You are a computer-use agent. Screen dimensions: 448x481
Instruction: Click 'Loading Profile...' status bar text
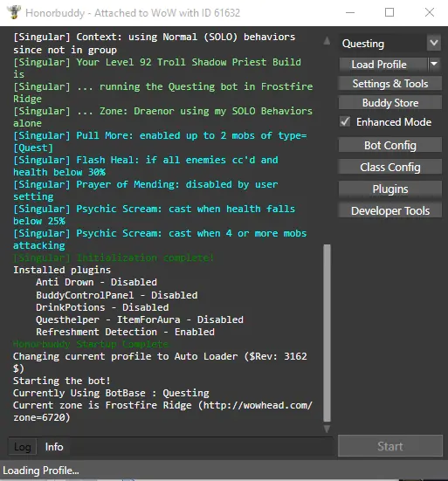pyautogui.click(x=41, y=471)
